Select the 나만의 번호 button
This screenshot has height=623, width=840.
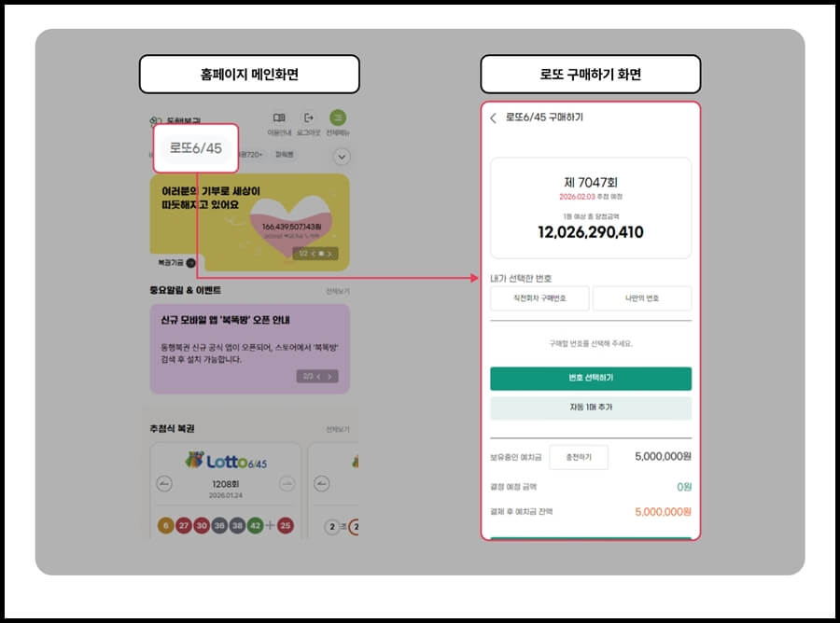[642, 298]
